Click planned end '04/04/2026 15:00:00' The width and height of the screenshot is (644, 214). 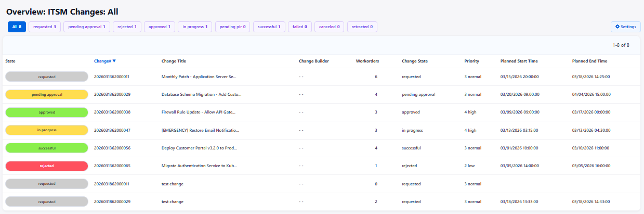[591, 94]
